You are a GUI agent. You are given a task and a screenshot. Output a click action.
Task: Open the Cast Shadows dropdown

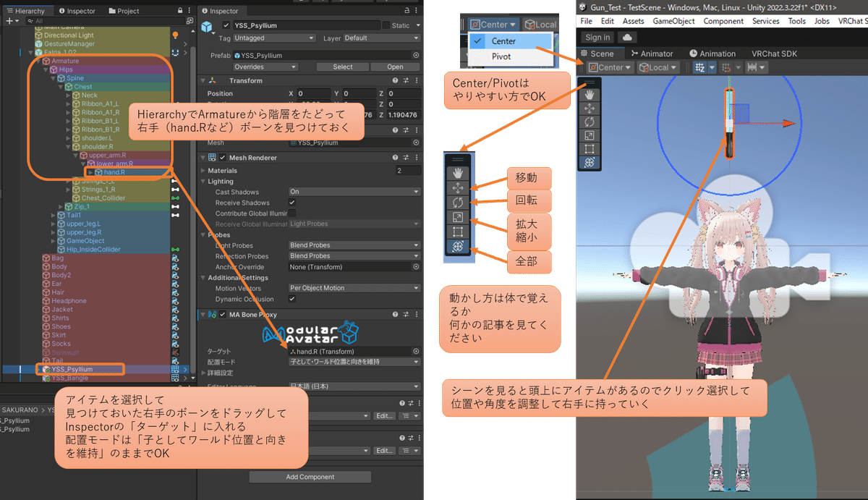(354, 192)
